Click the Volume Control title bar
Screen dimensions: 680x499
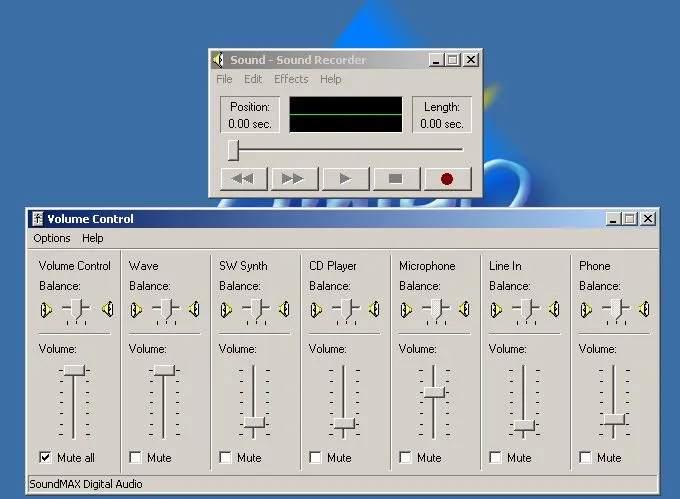343,219
